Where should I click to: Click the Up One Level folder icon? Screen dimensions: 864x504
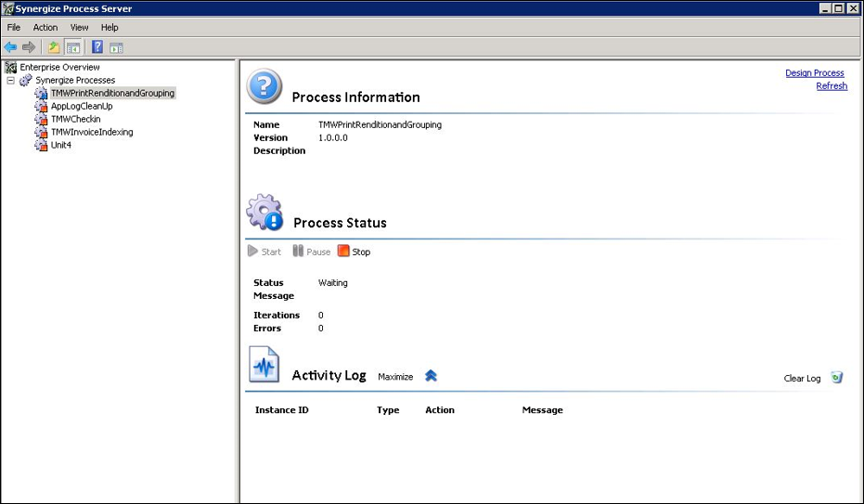[54, 47]
